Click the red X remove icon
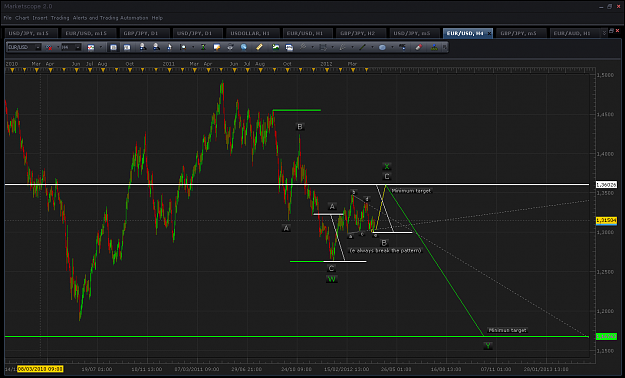This screenshot has height=378, width=625. (49, 47)
